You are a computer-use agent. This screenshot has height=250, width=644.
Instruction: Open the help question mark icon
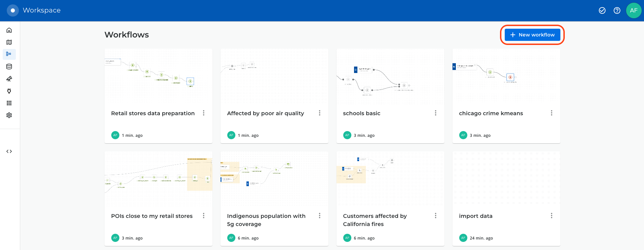click(617, 10)
